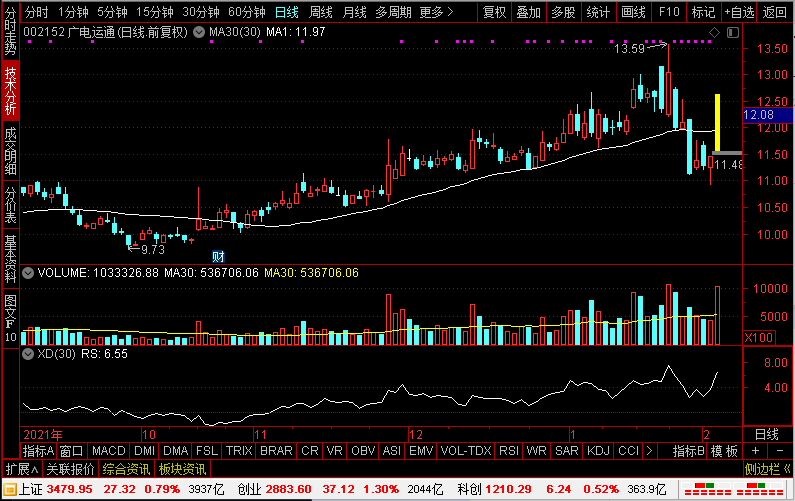Click the 上证 index icon in the status bar

10,489
